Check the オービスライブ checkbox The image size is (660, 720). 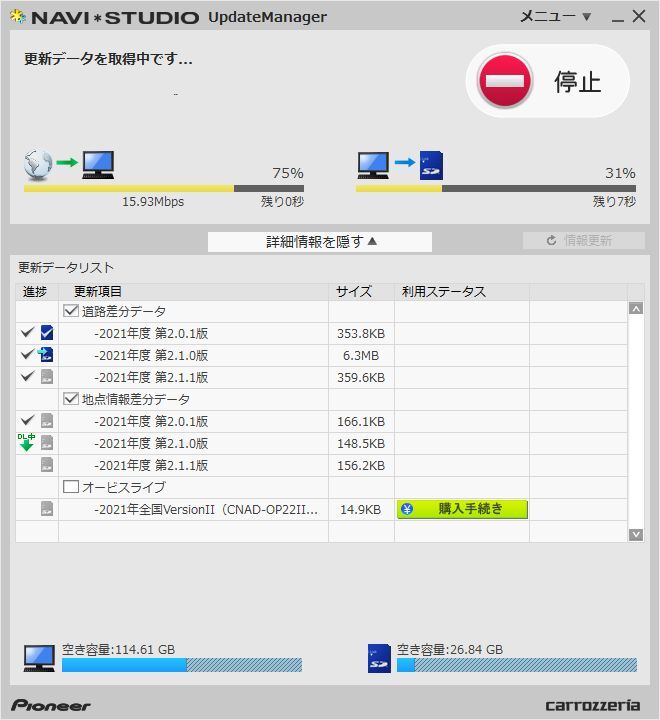point(71,487)
